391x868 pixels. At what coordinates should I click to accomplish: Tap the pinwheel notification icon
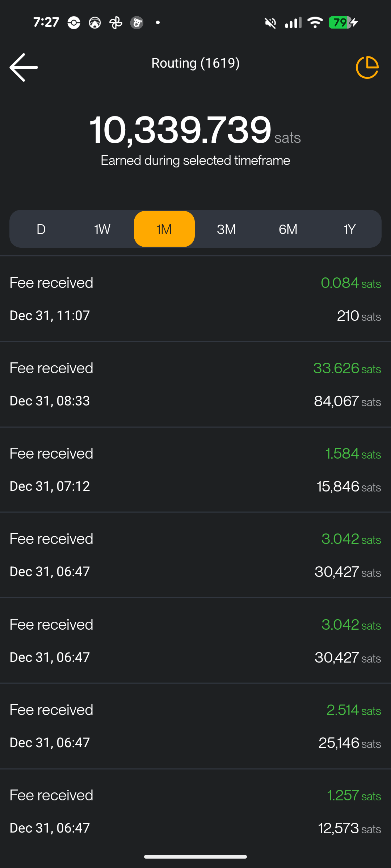[x=116, y=23]
